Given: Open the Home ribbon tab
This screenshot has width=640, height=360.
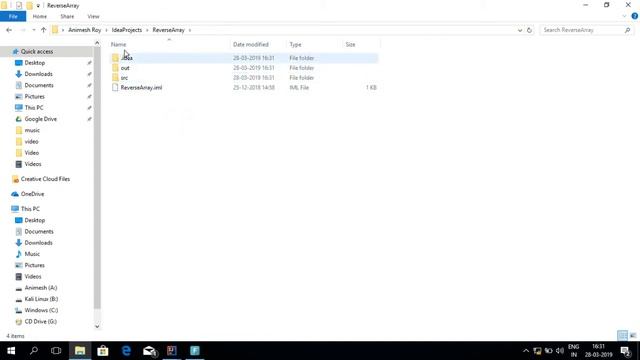Looking at the screenshot, I should [x=40, y=16].
